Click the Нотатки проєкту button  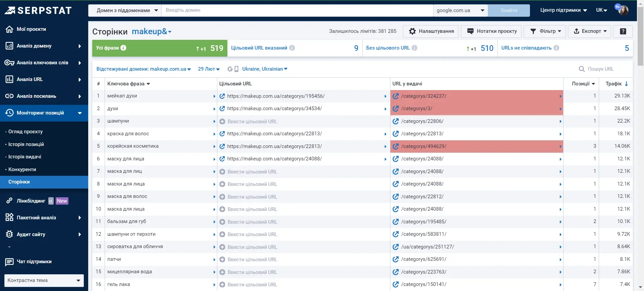click(491, 31)
